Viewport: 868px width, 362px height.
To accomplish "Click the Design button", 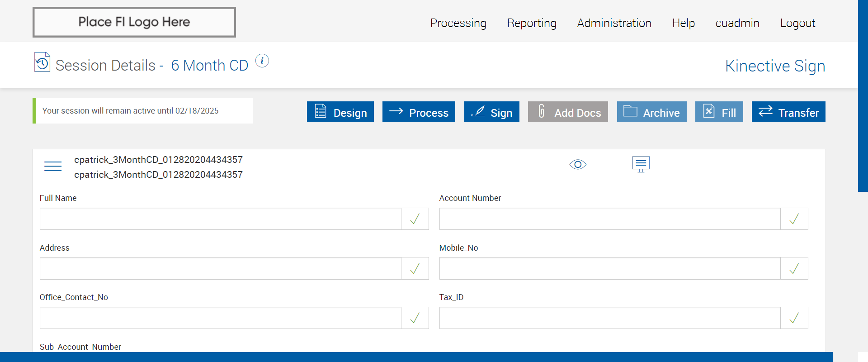I will [340, 112].
